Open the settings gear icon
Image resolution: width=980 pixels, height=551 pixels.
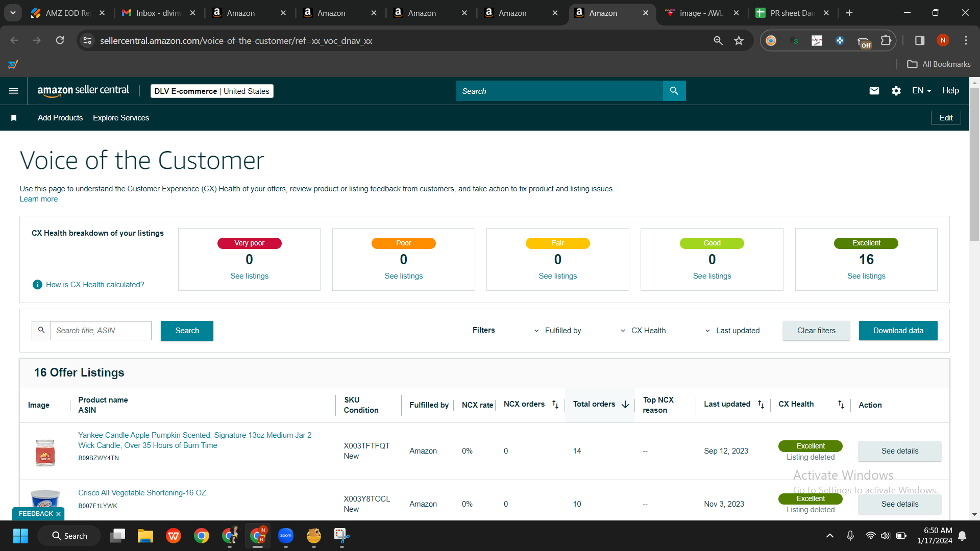point(896,91)
